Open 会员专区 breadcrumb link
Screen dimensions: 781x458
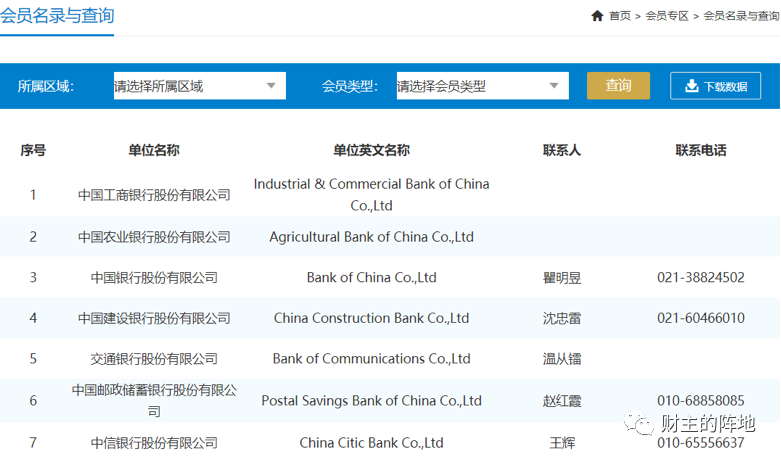(667, 16)
